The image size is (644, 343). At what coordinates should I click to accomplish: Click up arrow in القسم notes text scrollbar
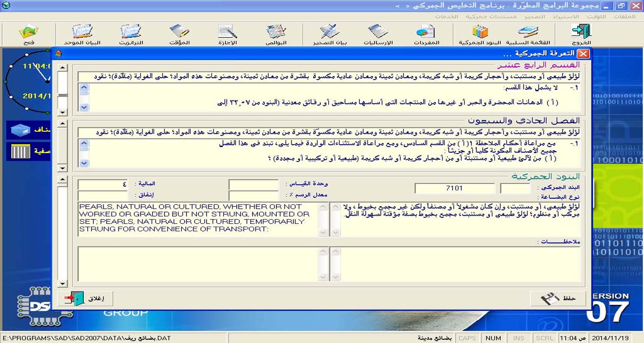point(84,88)
